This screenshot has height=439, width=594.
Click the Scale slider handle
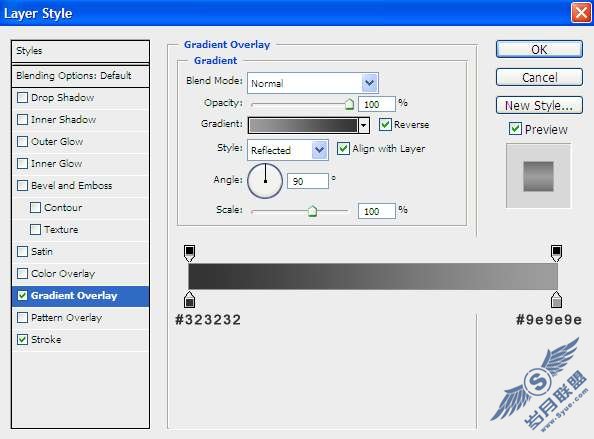pos(312,211)
